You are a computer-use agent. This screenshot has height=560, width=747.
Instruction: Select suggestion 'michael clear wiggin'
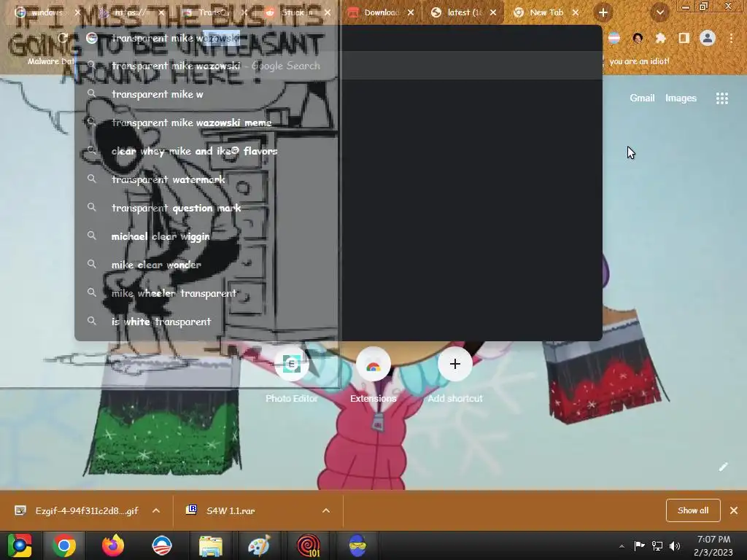[338, 236]
